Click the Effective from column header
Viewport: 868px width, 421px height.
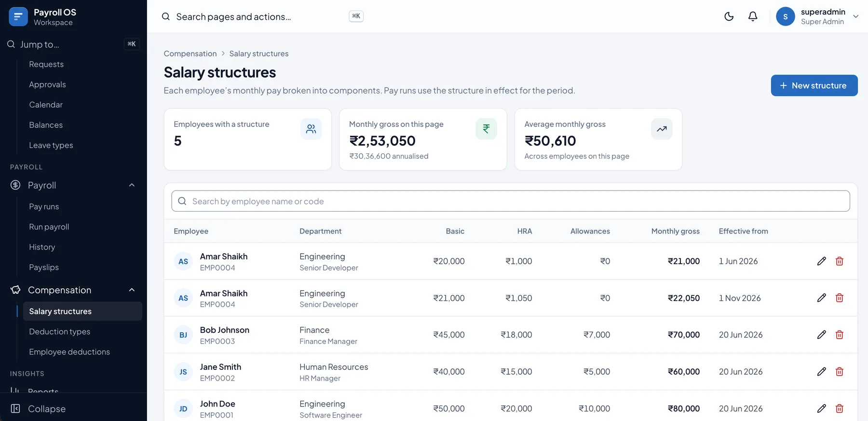(x=743, y=231)
